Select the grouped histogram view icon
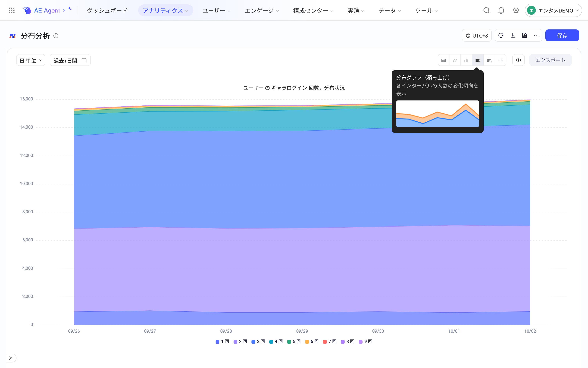This screenshot has width=588, height=368. click(x=501, y=60)
